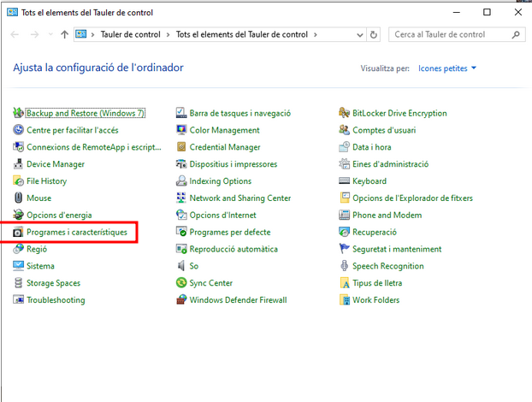Viewport: 532px width, 402px height.
Task: Open Programes i característiques
Action: point(76,232)
